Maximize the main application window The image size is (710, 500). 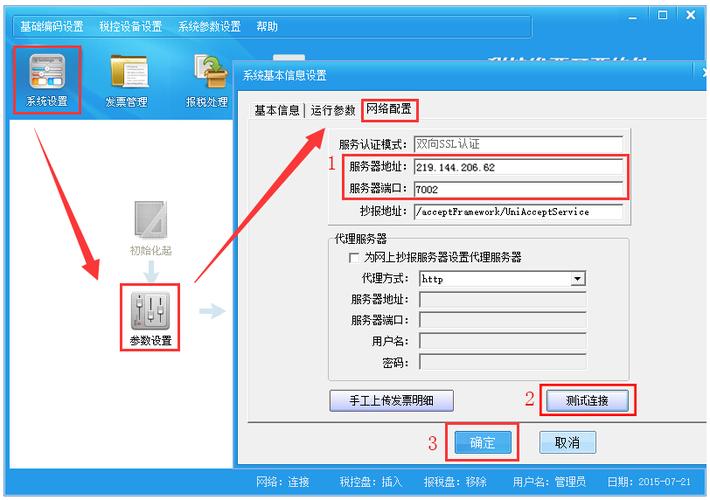point(662,15)
